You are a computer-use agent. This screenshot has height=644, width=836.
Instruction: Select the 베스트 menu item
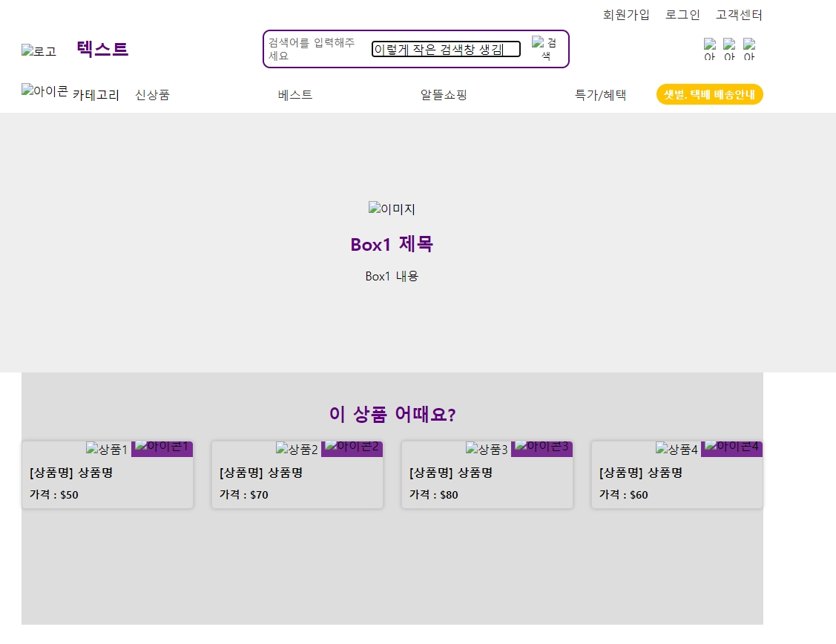pos(295,95)
